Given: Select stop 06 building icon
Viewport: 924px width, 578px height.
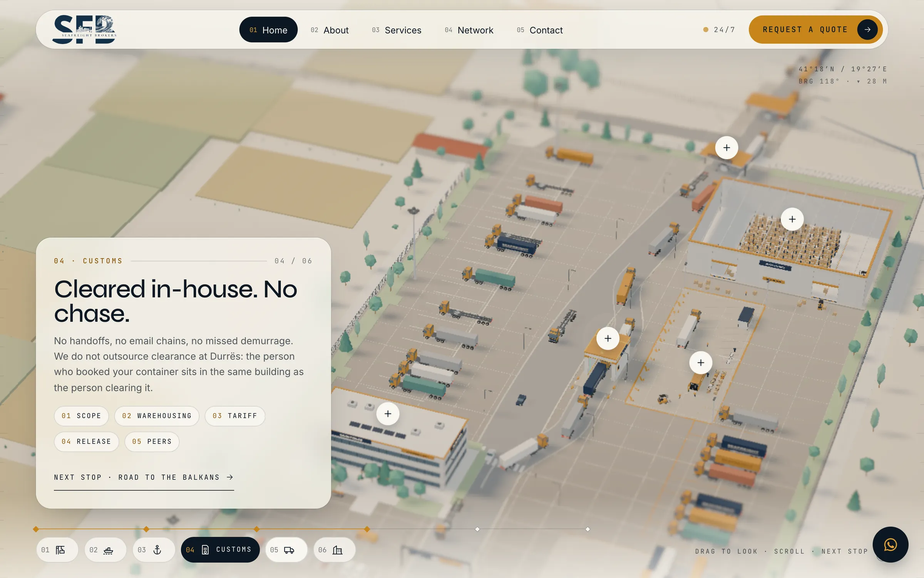Looking at the screenshot, I should click(334, 550).
